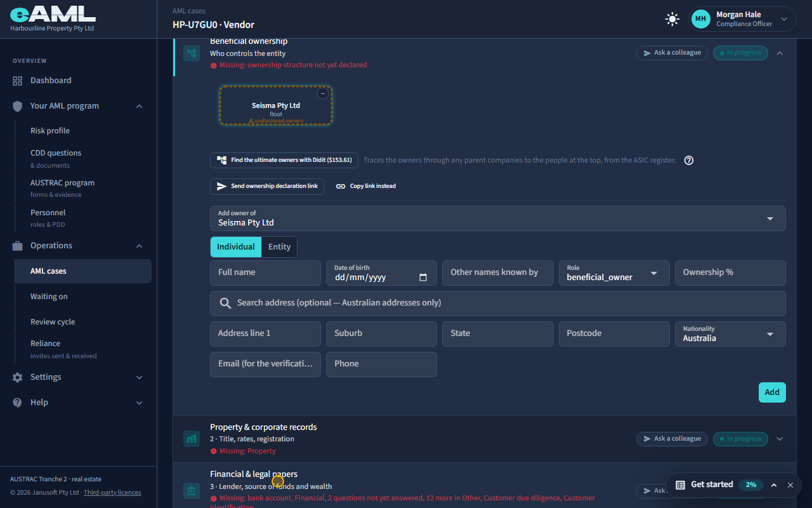Open the Morgan Hale account menu
Image resolution: width=812 pixels, height=508 pixels.
coord(743,19)
